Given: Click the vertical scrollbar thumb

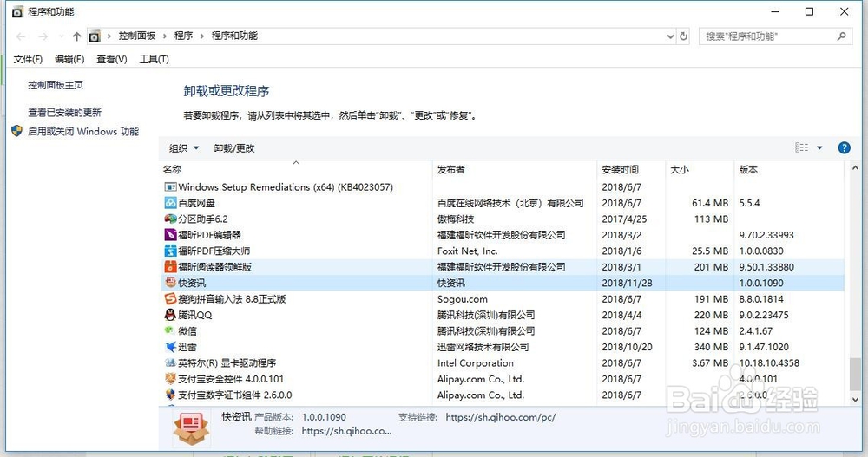Looking at the screenshot, I should pyautogui.click(x=855, y=375).
